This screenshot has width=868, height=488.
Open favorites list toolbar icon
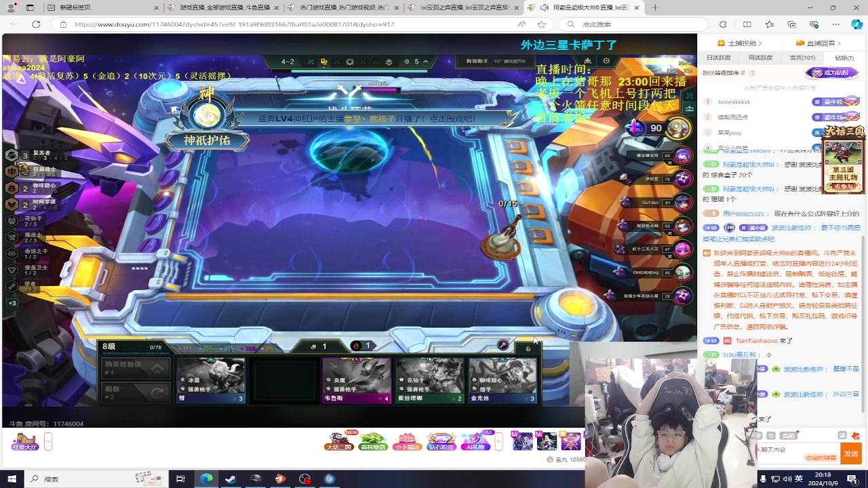tap(769, 24)
